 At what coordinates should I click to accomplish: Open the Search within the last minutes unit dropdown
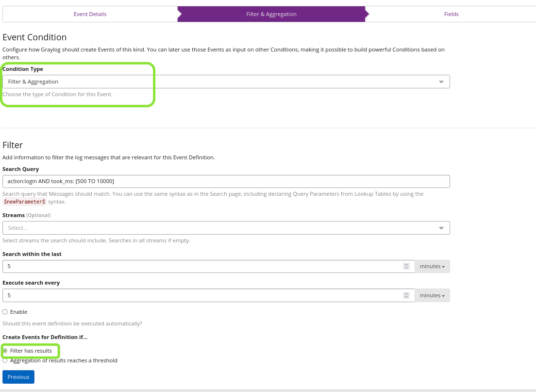tap(432, 266)
